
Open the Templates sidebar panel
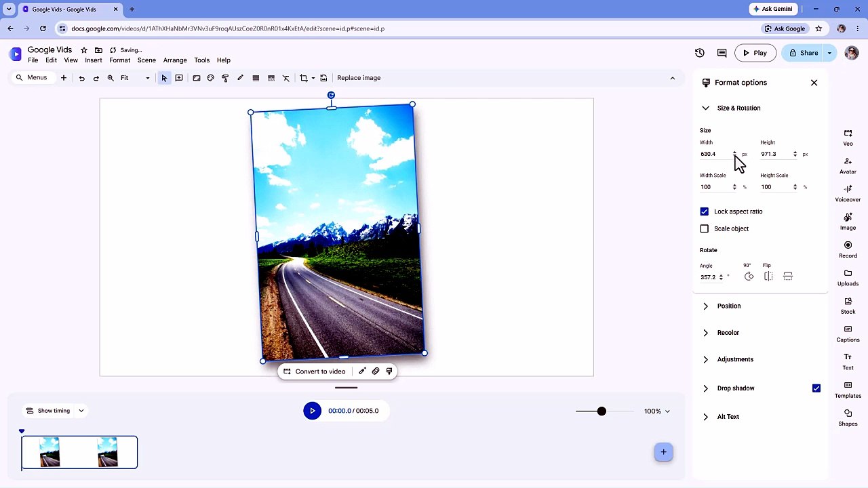click(848, 390)
